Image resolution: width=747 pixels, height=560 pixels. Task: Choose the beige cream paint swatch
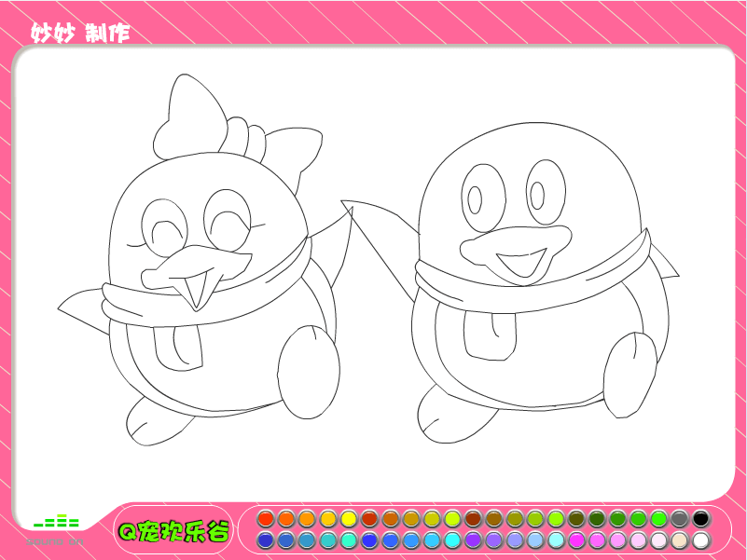point(680,540)
